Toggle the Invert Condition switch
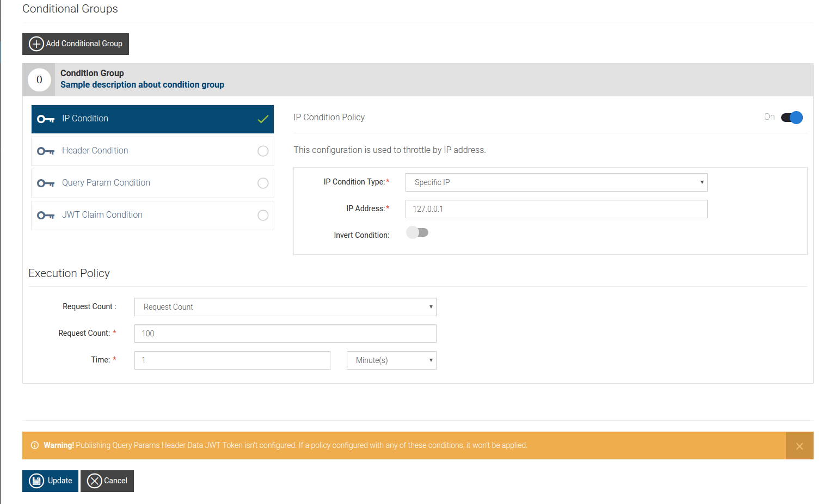 point(417,232)
